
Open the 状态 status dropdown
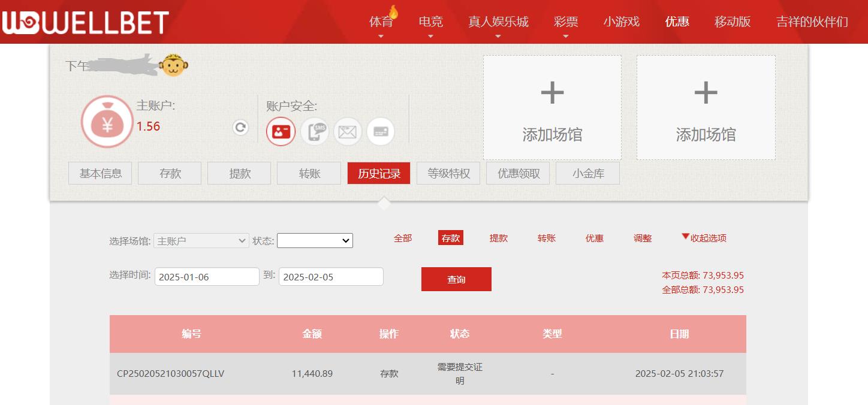[315, 240]
